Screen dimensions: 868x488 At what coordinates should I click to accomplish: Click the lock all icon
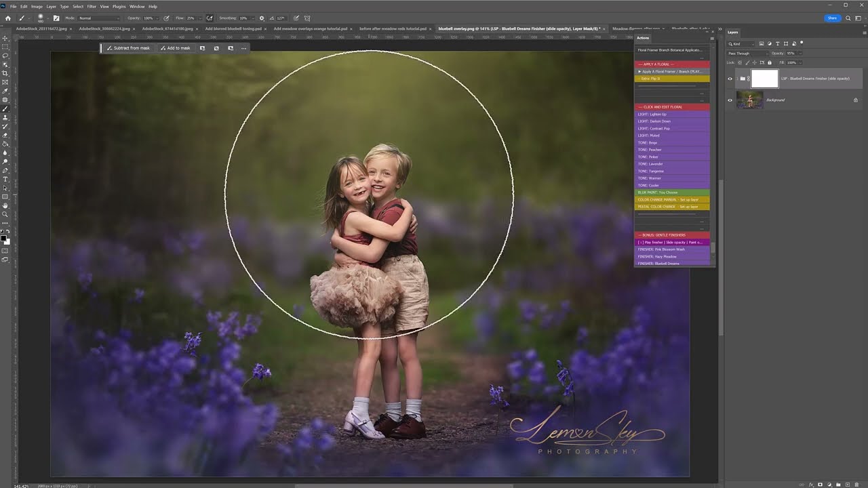(x=770, y=62)
